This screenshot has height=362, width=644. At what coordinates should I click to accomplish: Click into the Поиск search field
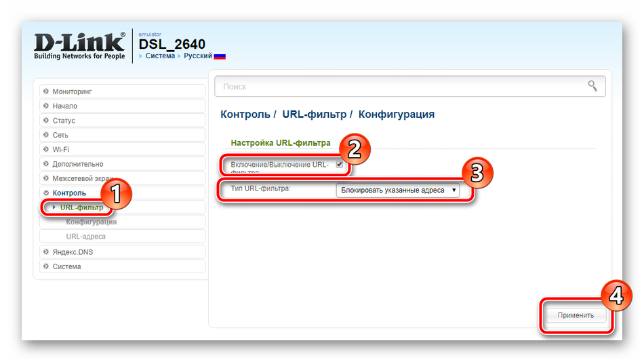click(410, 86)
